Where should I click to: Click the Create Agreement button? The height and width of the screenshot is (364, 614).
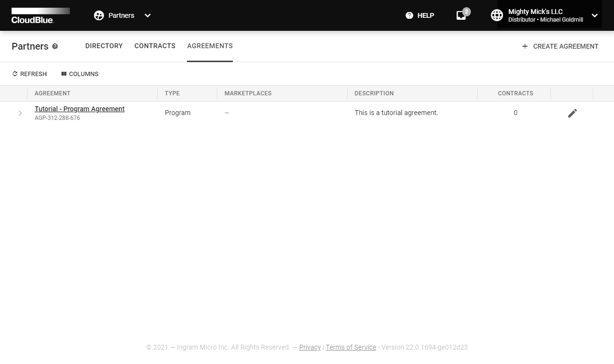(560, 46)
